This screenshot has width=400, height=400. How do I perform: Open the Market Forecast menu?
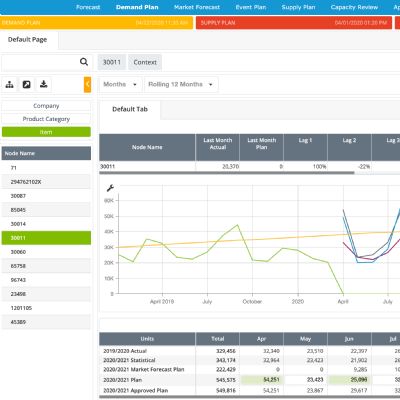(197, 7)
